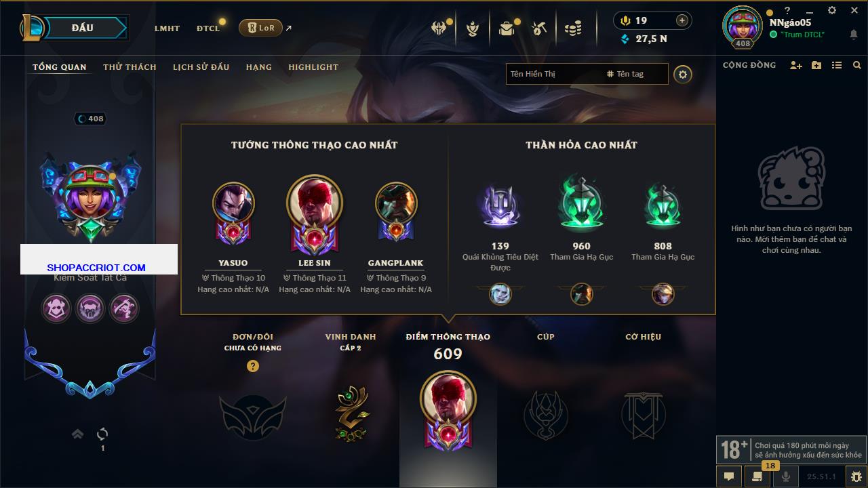The width and height of the screenshot is (868, 488).
Task: Click the unranked help question mark
Action: coord(253,366)
